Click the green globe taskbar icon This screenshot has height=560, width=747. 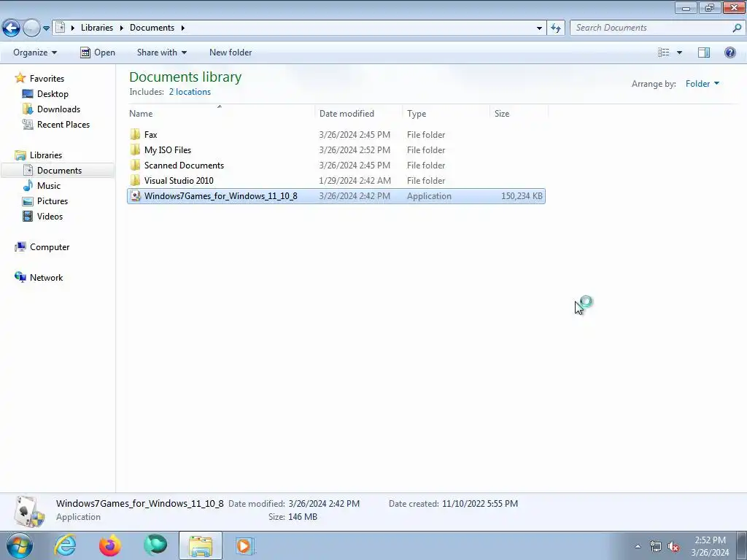tap(155, 545)
